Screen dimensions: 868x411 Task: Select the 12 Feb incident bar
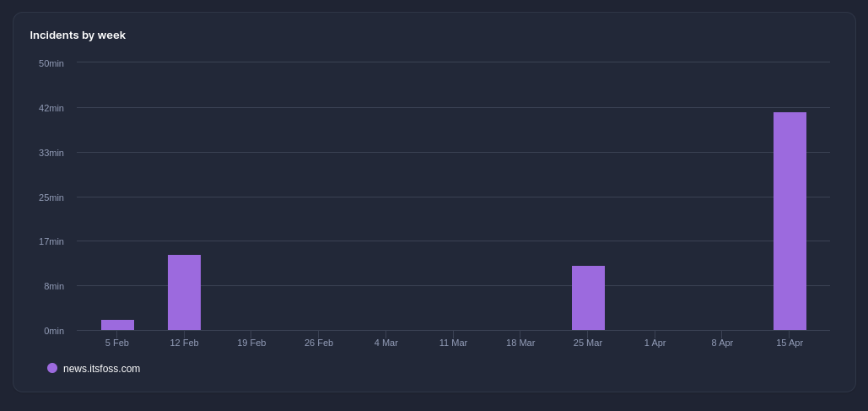[185, 293]
